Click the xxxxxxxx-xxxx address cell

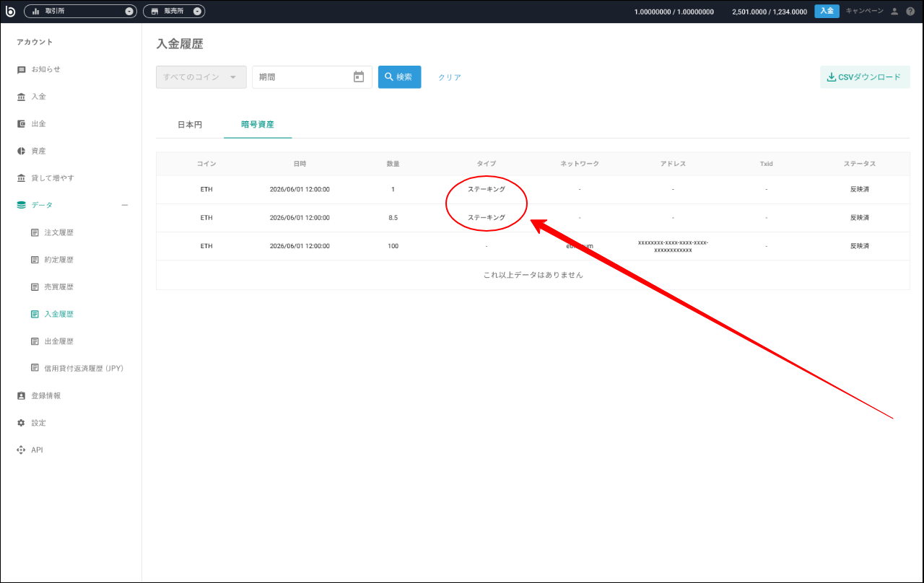pyautogui.click(x=673, y=246)
